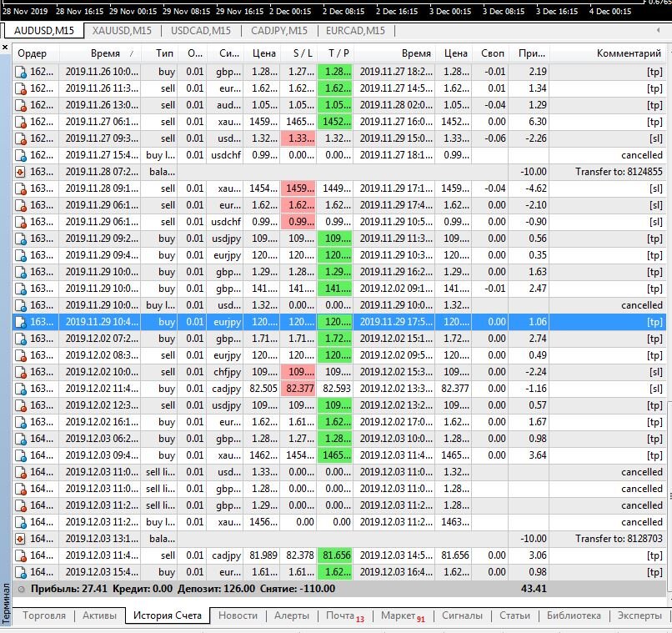Click the Терминал vertical panel label
Image resolution: width=672 pixels, height=633 pixels.
[6, 604]
